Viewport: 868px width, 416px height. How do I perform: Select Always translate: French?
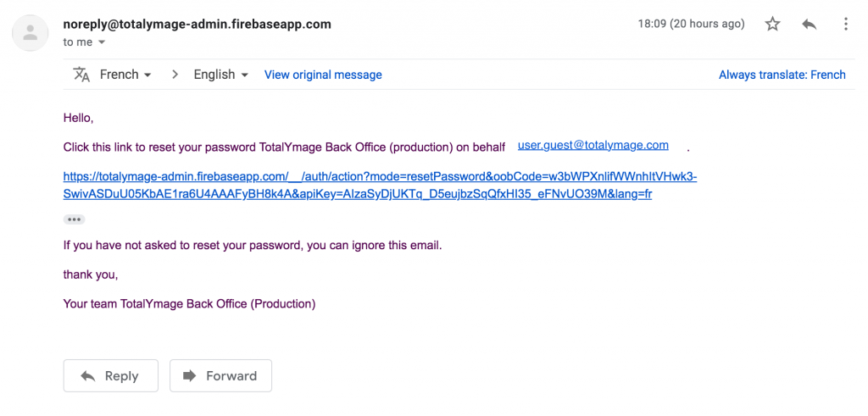[x=782, y=75]
